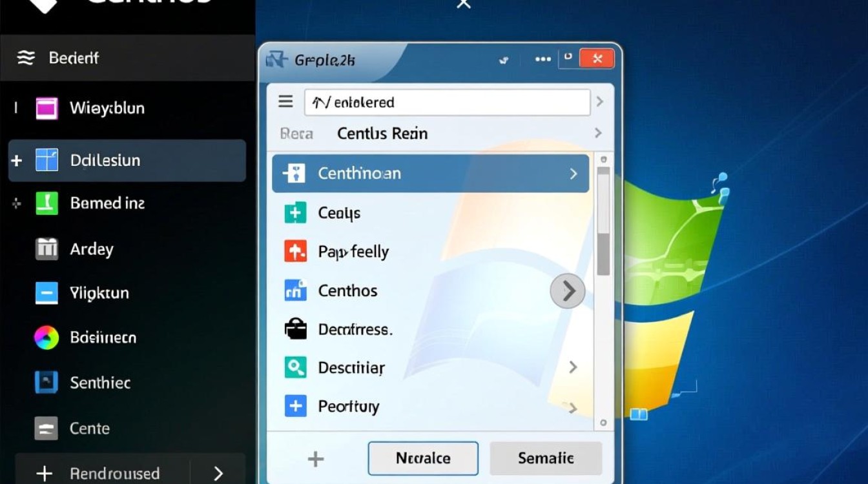Click the magenta icon beside Wiaybiun
This screenshot has height=484, width=868.
(x=46, y=108)
